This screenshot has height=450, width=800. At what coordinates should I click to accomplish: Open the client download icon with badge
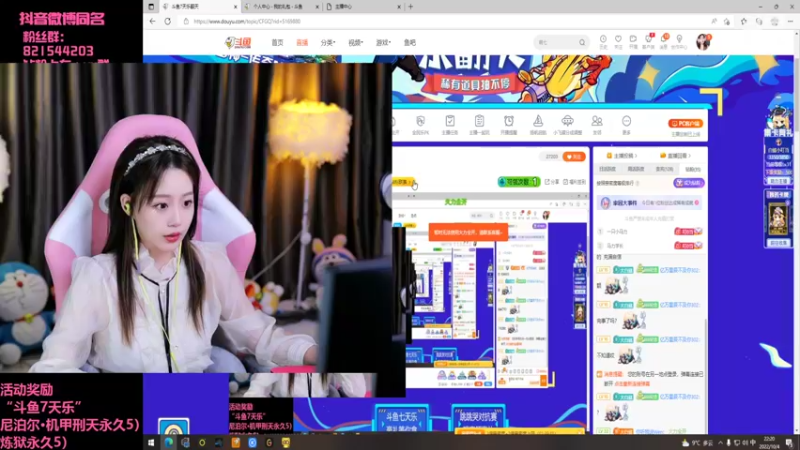tap(648, 41)
